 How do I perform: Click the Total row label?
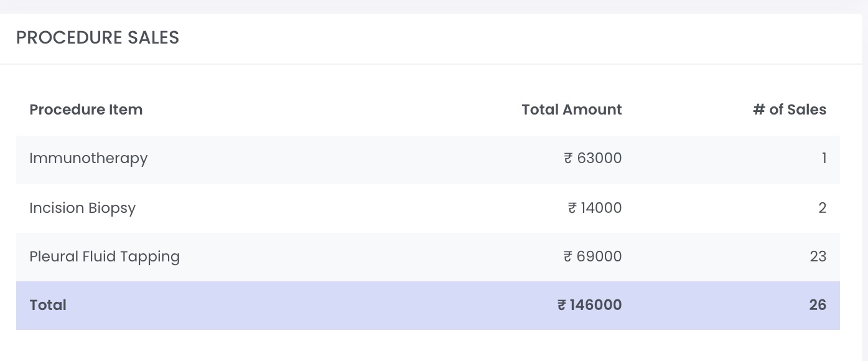tap(48, 305)
